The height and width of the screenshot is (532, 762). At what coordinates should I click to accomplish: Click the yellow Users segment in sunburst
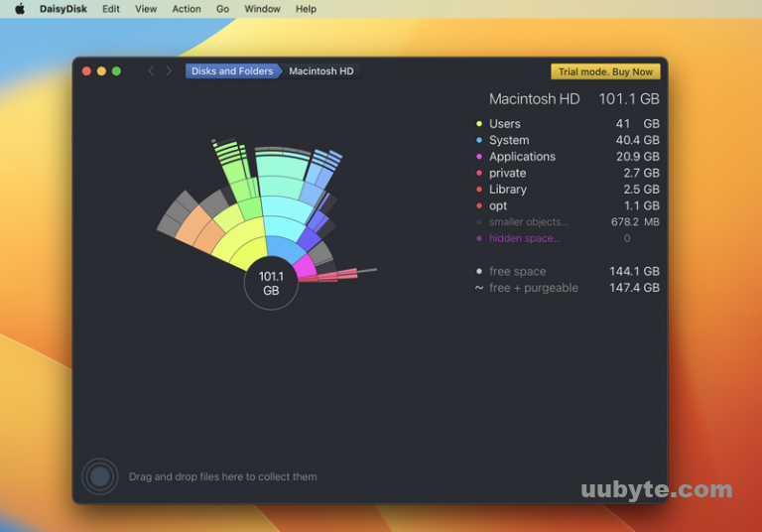pyautogui.click(x=250, y=251)
